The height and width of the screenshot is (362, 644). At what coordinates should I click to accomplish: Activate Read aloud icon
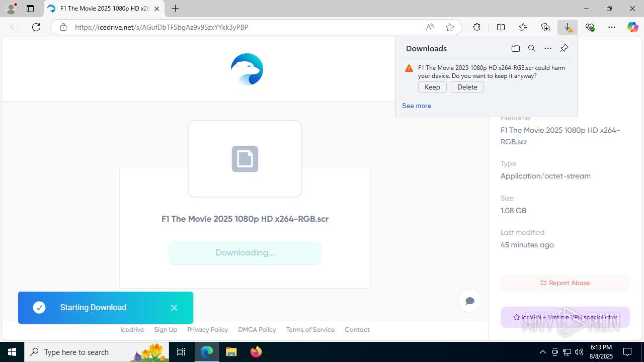click(x=430, y=27)
